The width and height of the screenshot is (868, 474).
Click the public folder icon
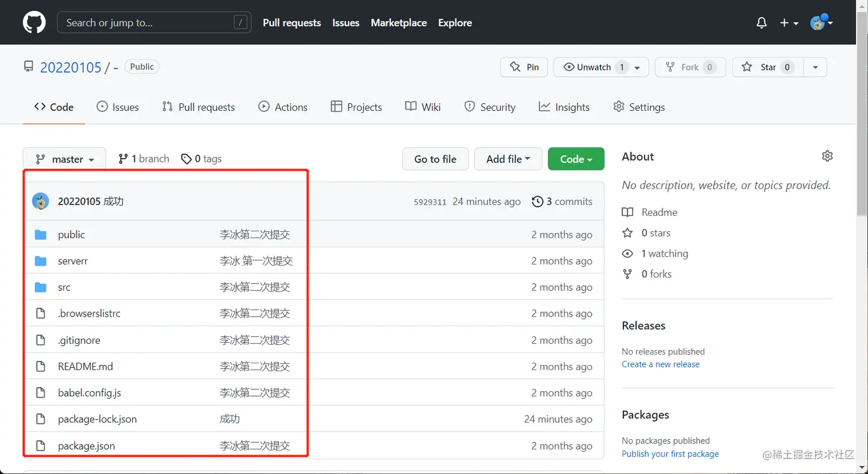click(x=40, y=235)
